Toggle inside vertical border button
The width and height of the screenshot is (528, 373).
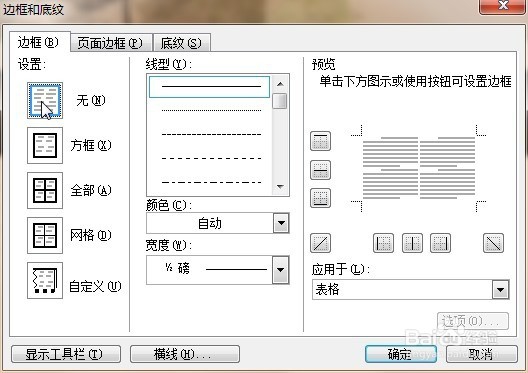point(412,243)
